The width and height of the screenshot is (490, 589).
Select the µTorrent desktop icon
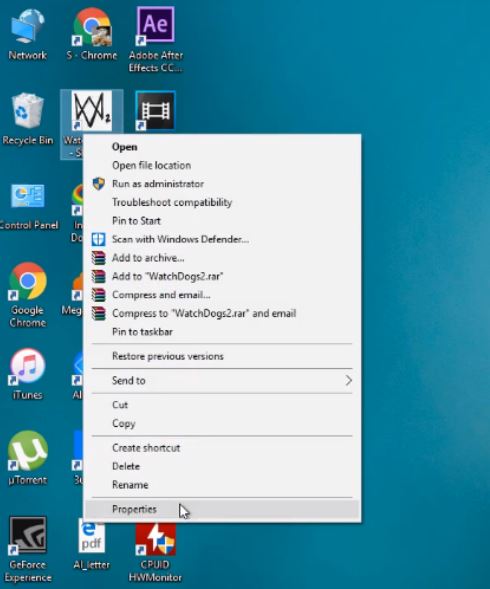pos(27,451)
